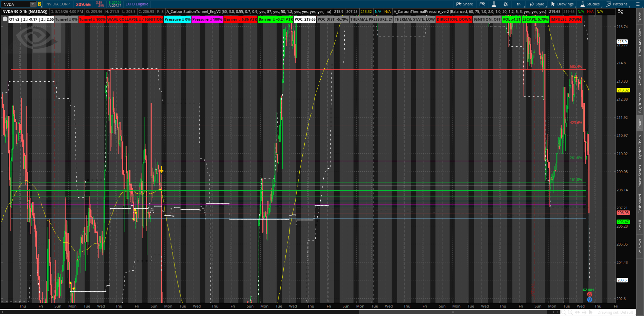Click the yellow down arrow signal marker
Viewport: 644px width, 316px height.
[161, 170]
